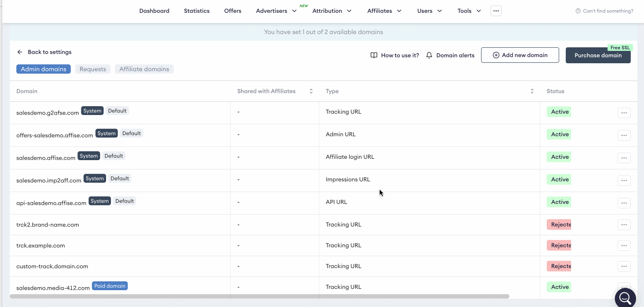The width and height of the screenshot is (644, 307).
Task: Open the support chat search bubble
Action: (x=625, y=298)
